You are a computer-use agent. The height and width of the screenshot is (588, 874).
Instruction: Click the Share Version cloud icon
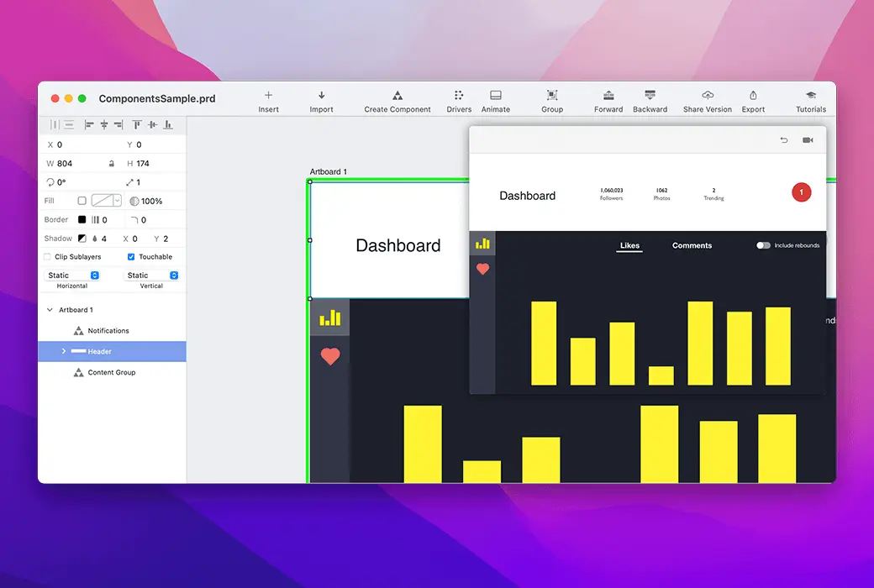coord(708,95)
